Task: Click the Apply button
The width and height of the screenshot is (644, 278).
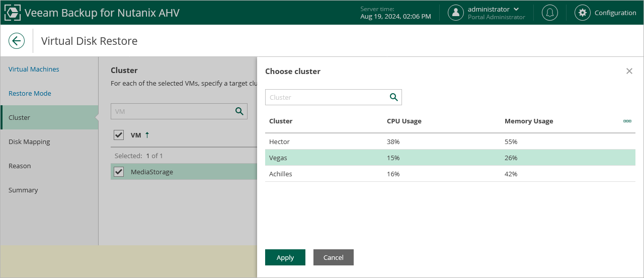Action: (285, 257)
